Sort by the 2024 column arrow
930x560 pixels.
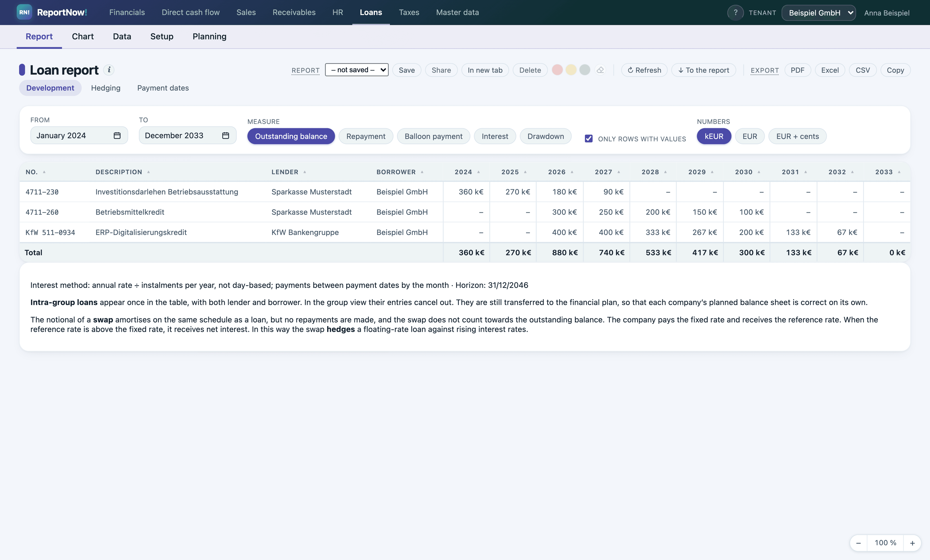click(x=479, y=172)
